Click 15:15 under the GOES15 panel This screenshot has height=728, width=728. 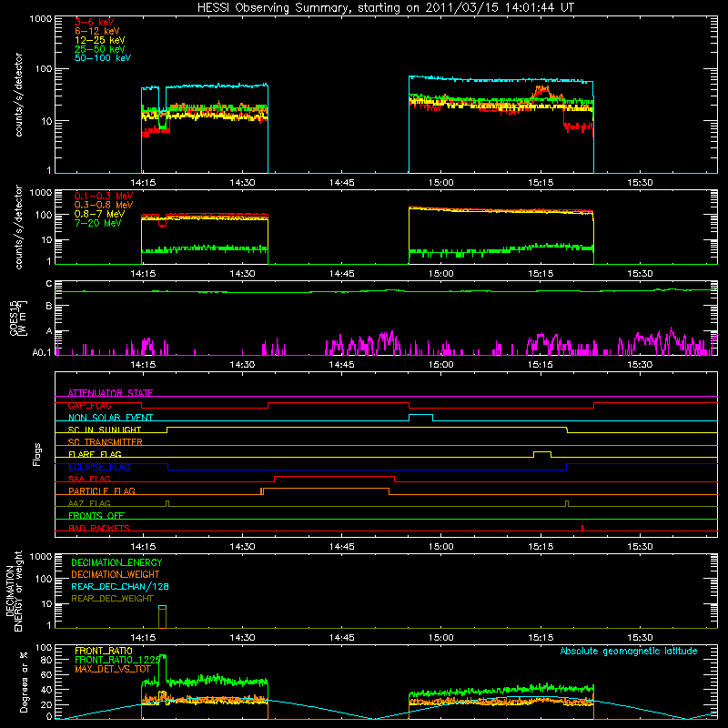coord(540,365)
